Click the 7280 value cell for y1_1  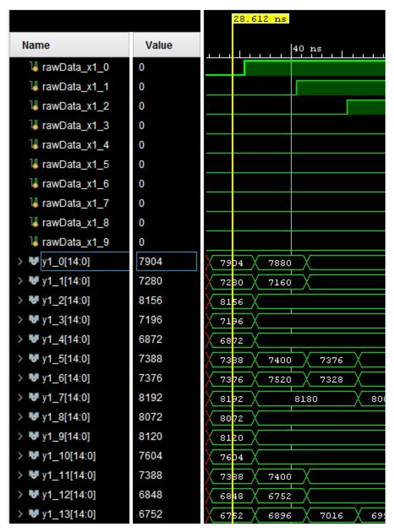click(150, 281)
